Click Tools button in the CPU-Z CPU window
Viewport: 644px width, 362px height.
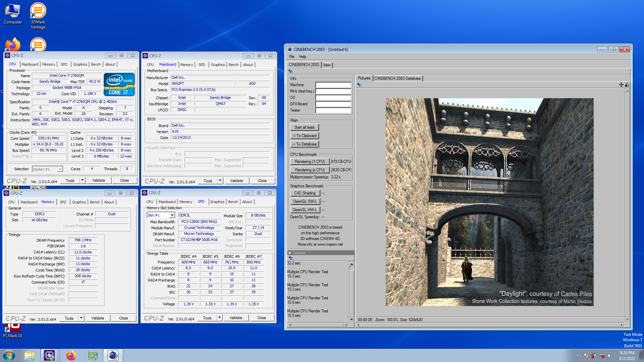[x=70, y=180]
